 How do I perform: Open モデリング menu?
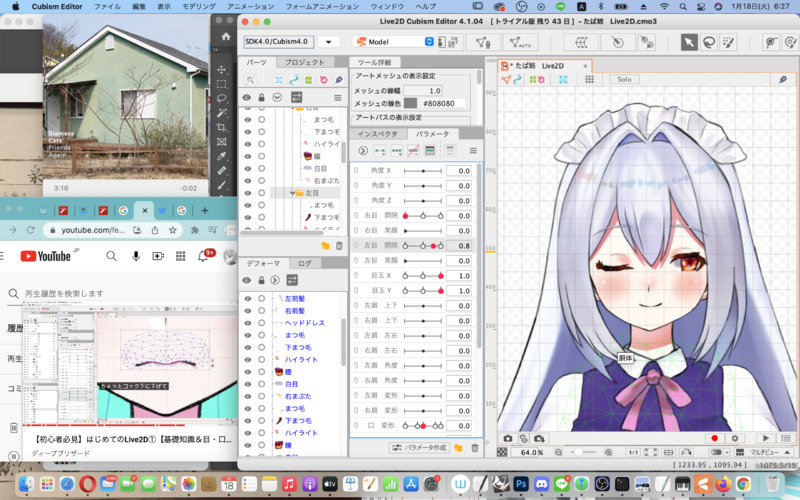coord(199,7)
